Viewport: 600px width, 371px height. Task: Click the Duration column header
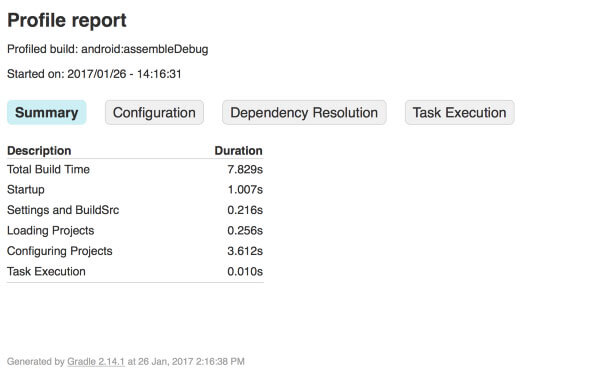click(238, 151)
